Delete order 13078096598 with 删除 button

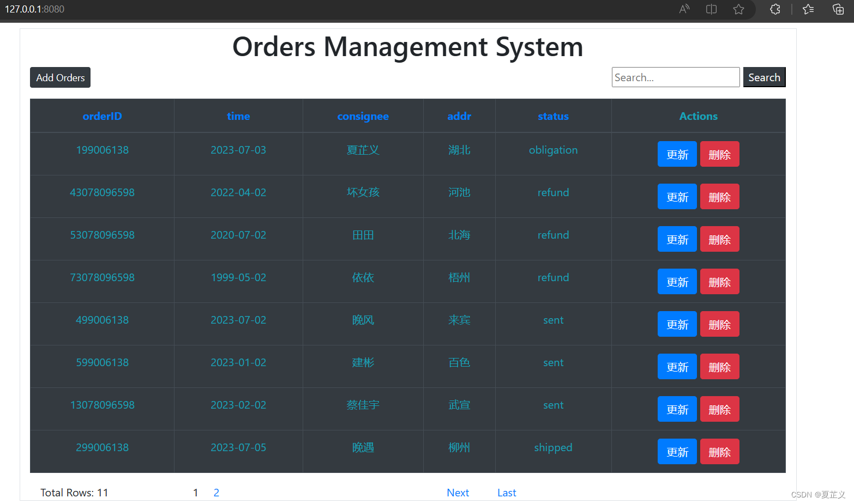[x=720, y=409]
